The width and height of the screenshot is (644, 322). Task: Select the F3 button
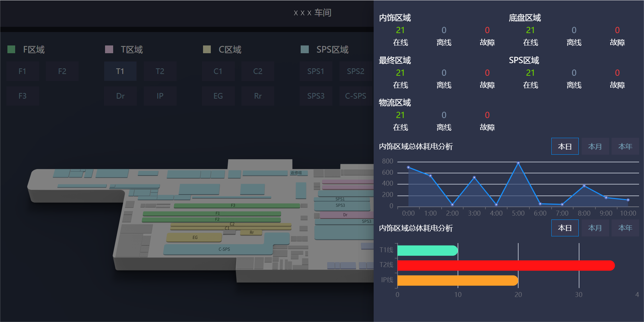[x=22, y=96]
